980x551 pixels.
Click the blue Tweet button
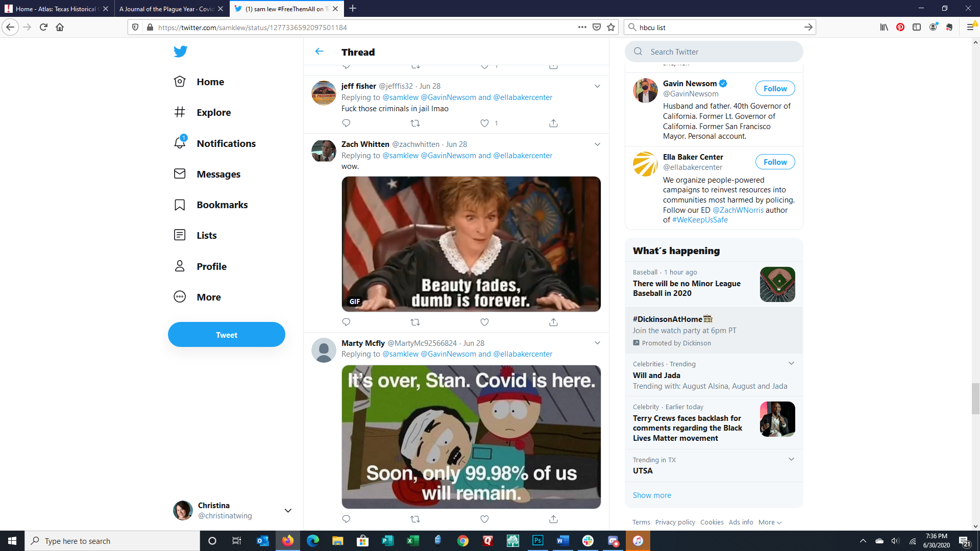(x=227, y=335)
